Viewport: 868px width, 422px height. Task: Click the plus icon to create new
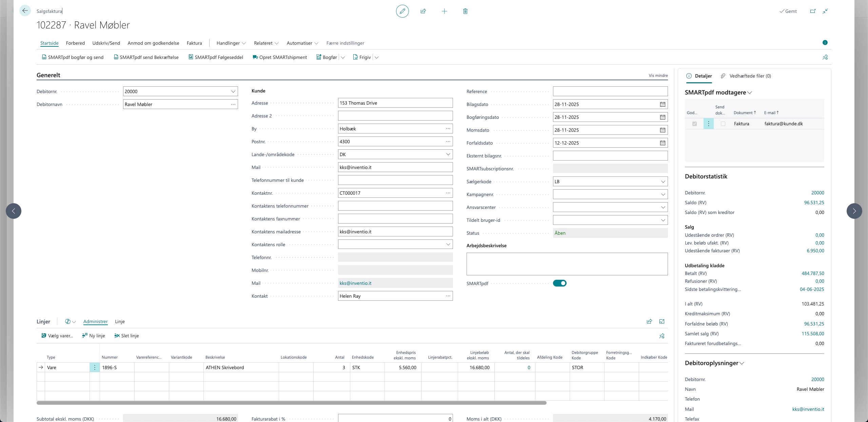coord(444,11)
